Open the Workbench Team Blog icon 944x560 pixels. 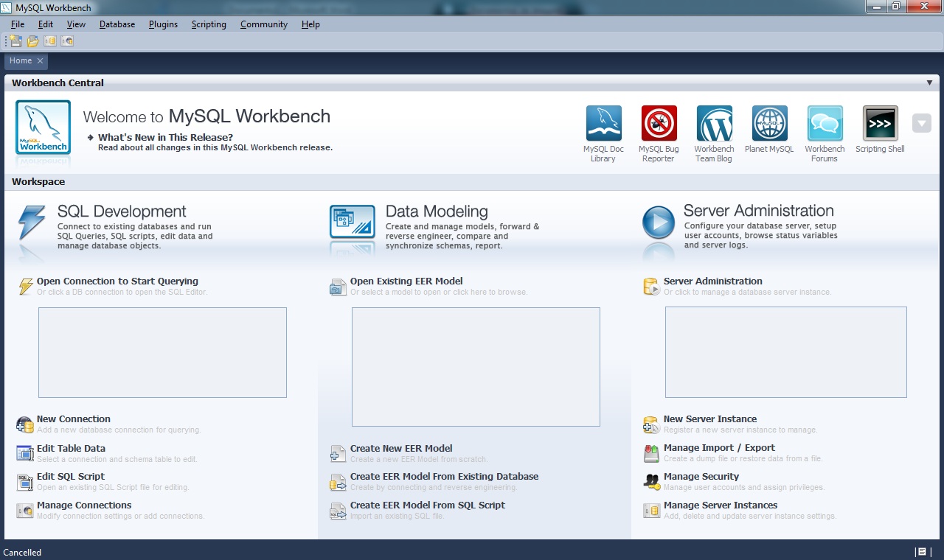point(715,123)
